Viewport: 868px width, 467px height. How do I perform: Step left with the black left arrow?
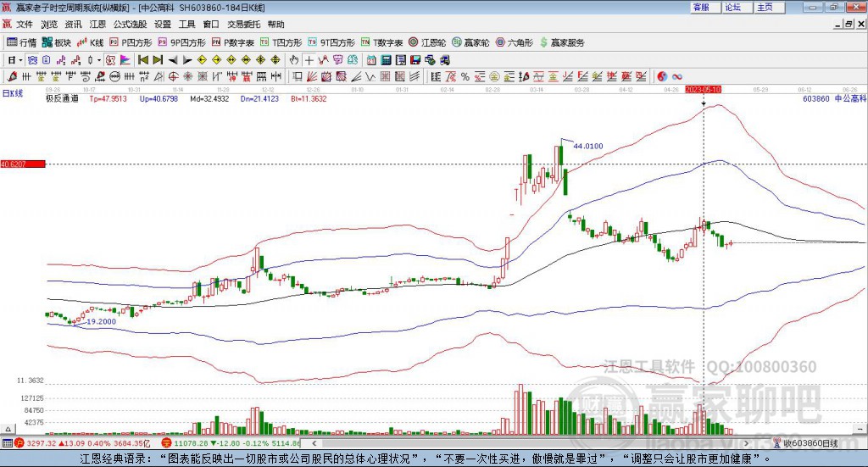tap(173, 60)
